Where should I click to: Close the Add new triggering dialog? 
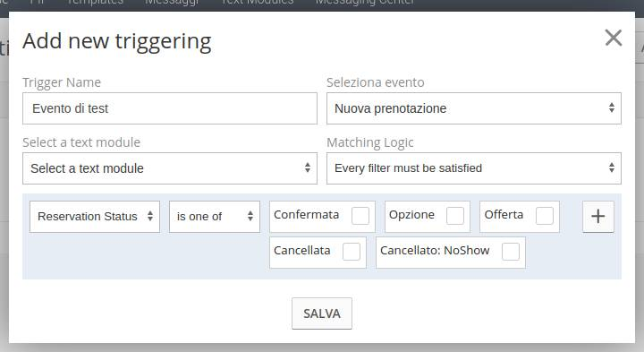[614, 38]
